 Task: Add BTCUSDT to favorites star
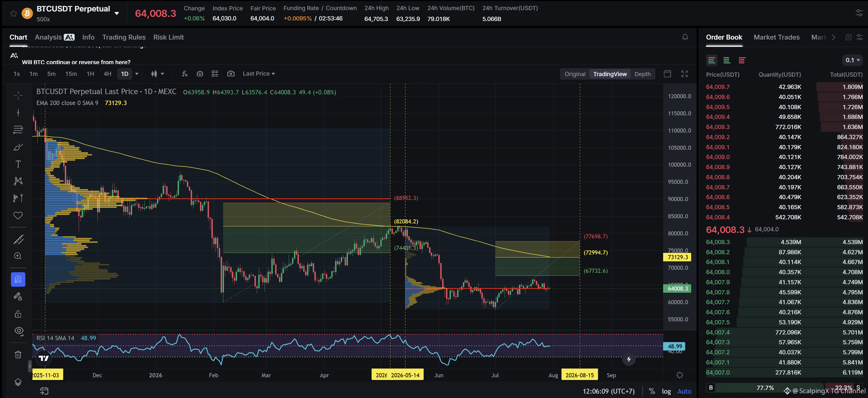pyautogui.click(x=13, y=13)
